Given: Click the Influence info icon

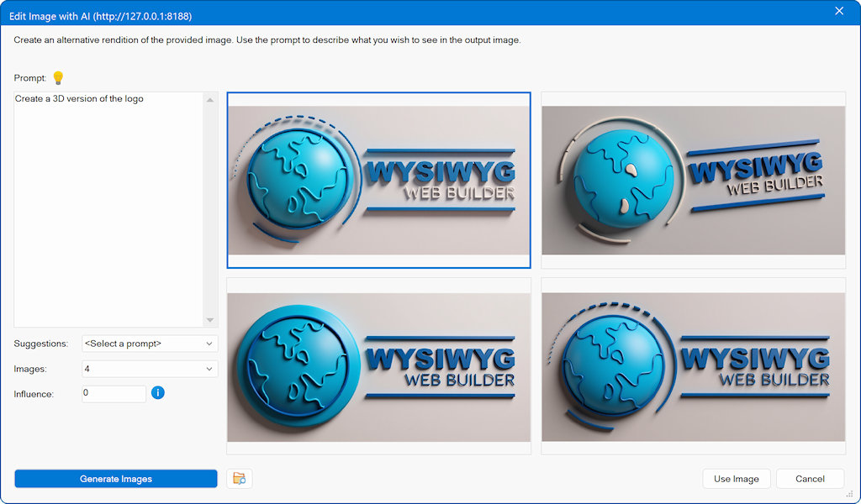Looking at the screenshot, I should pyautogui.click(x=157, y=392).
